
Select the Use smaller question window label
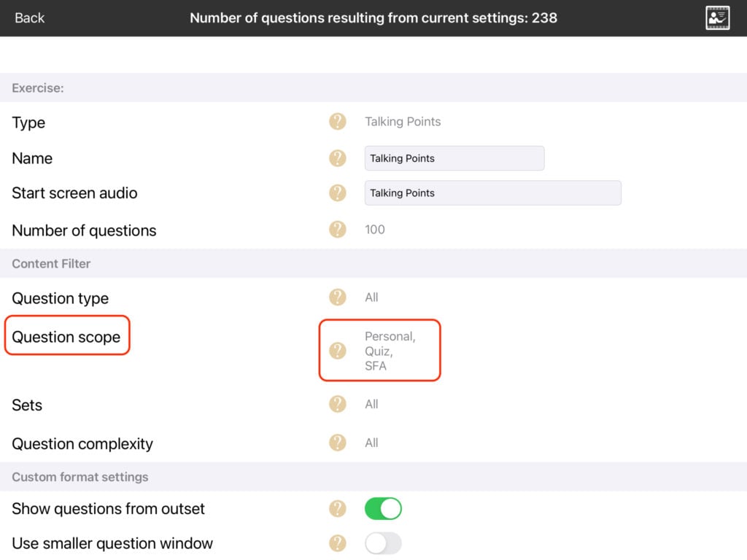(112, 543)
